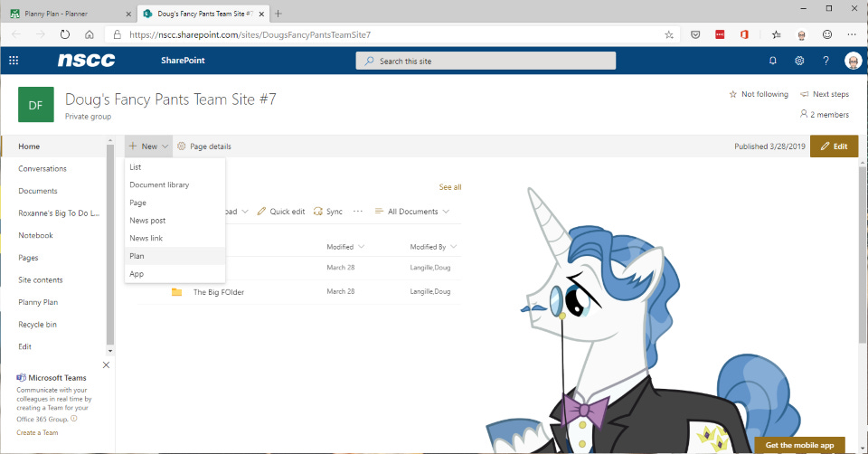Viewport: 868px width, 454px height.
Task: Choose Document library from New menu
Action: click(x=175, y=184)
